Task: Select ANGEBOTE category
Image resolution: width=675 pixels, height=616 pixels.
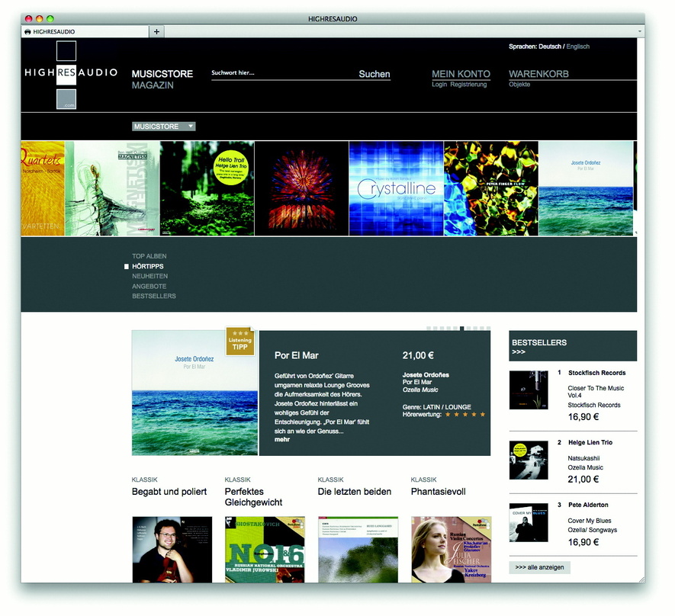Action: pos(149,286)
